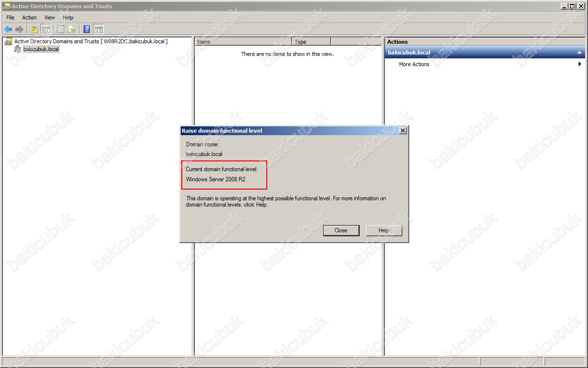Click the Help button in the dialog
The image size is (588, 368).
[x=384, y=230]
